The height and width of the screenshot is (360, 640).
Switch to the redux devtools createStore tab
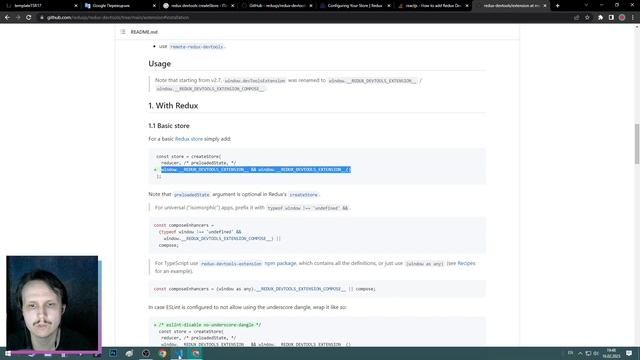pyautogui.click(x=199, y=6)
